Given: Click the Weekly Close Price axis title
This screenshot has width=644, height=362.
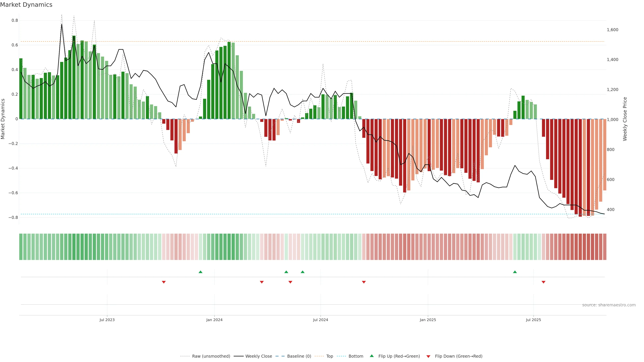Looking at the screenshot, I should [625, 119].
